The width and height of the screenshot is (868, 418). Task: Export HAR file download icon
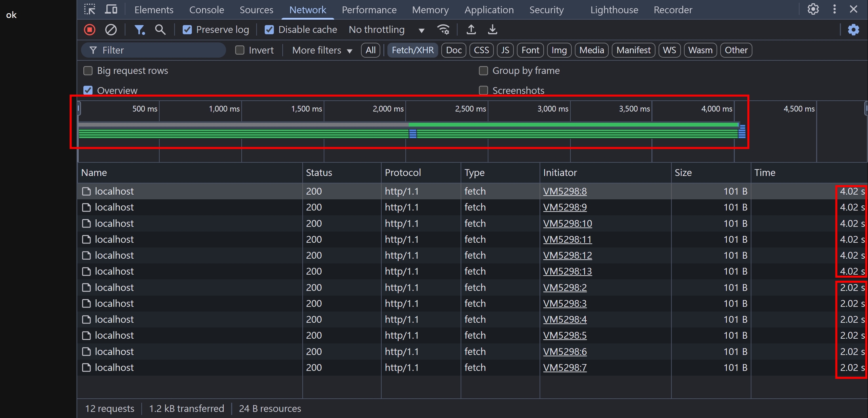click(x=492, y=30)
